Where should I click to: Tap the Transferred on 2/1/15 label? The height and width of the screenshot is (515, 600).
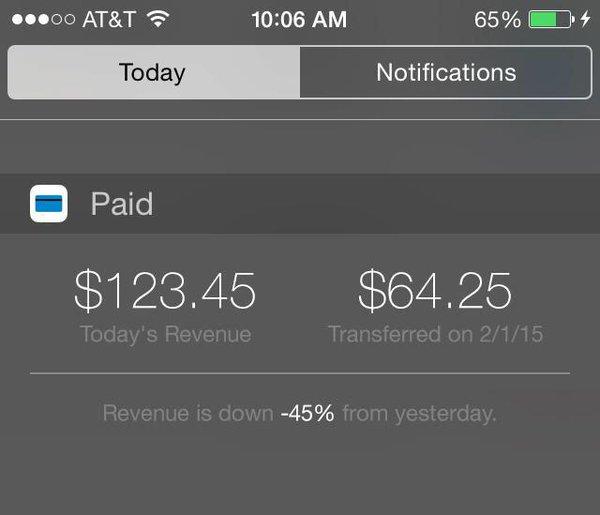(435, 334)
